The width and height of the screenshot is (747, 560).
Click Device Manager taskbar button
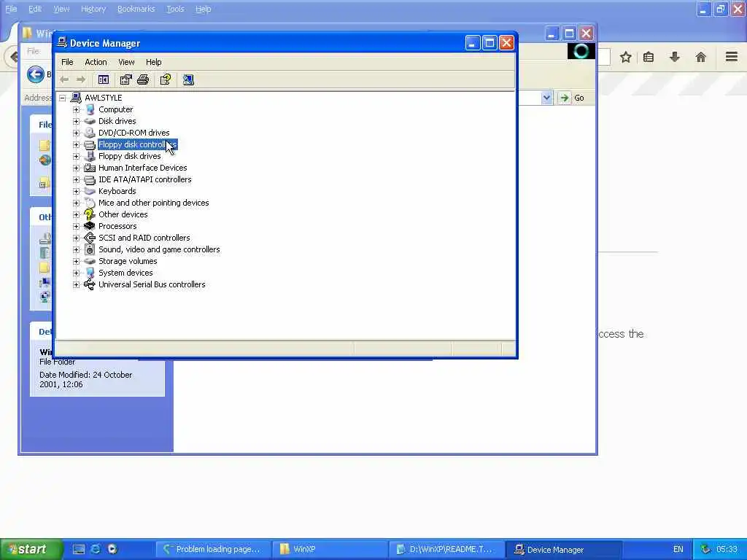(x=564, y=549)
